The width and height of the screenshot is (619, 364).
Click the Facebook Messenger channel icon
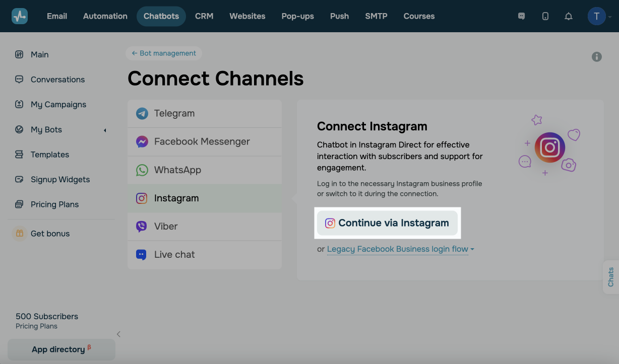tap(142, 142)
